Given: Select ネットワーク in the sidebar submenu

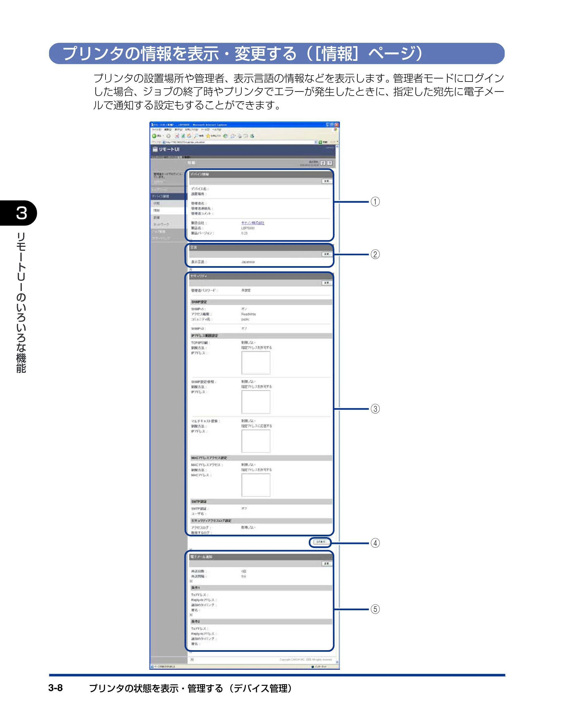Looking at the screenshot, I should pos(169,224).
